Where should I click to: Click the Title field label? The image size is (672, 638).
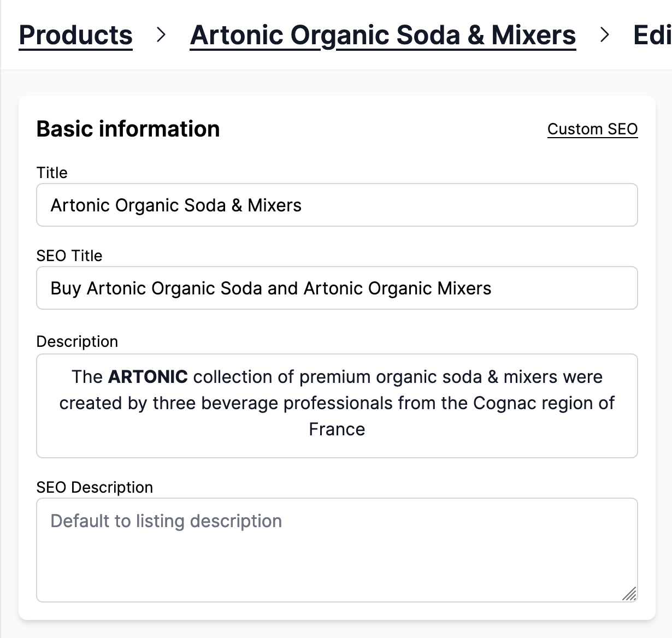52,173
